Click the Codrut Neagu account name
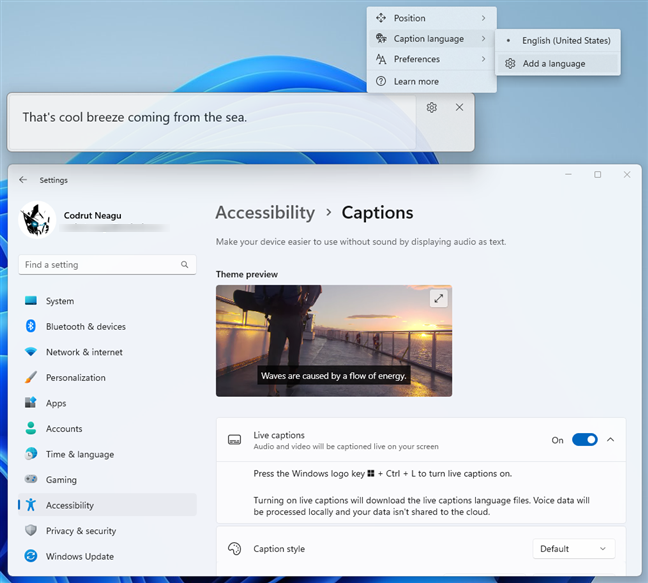648x583 pixels. coord(93,215)
